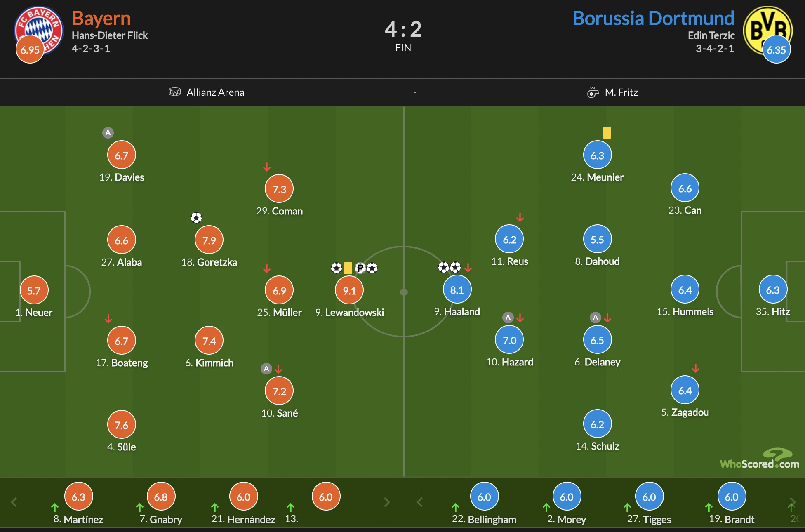Click the green sub-in arrow next to Gnabry
The width and height of the screenshot is (805, 532).
pos(140,507)
